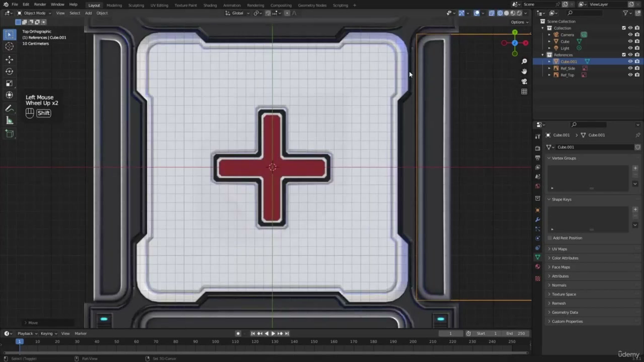Viewport: 644px width, 362px height.
Task: Switch to the Shading workspace tab
Action: (x=210, y=5)
